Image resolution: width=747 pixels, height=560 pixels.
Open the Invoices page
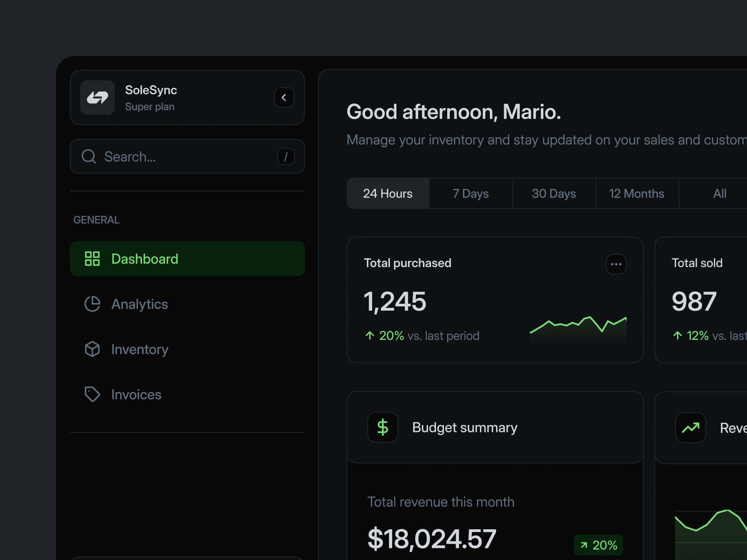(136, 394)
